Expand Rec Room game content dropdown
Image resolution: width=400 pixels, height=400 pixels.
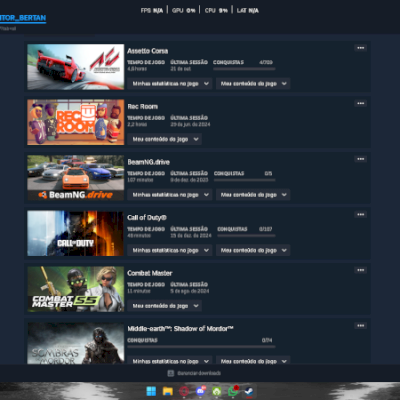point(164,139)
